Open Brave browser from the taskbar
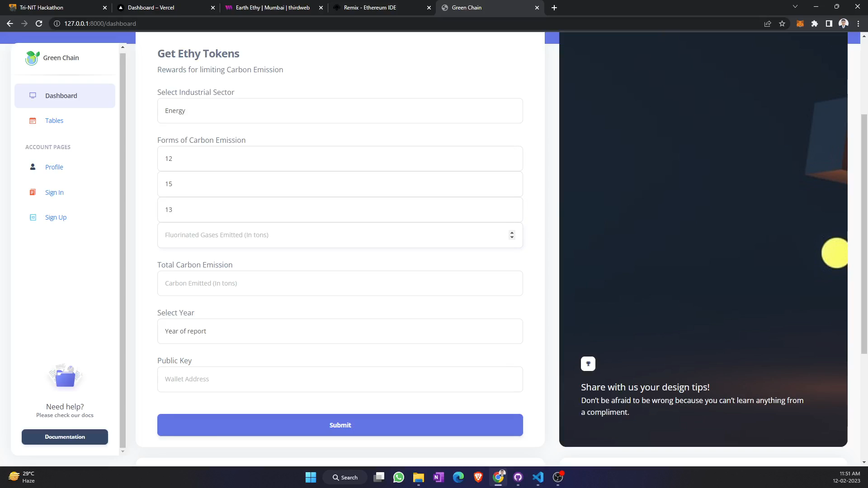868x488 pixels. (478, 477)
